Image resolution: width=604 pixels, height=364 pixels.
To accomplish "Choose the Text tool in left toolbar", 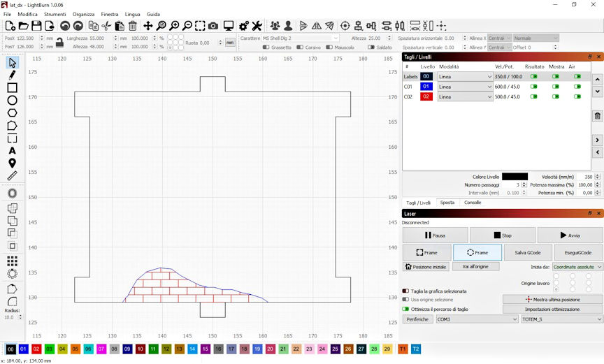I will (x=12, y=151).
